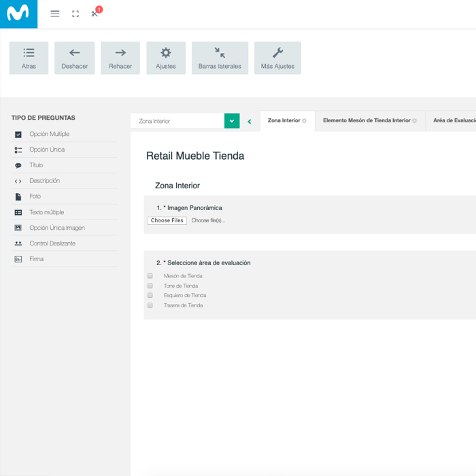Viewport: 476px width, 476px height.
Task: Open Elemento Mesón tab gear settings
Action: point(414,121)
